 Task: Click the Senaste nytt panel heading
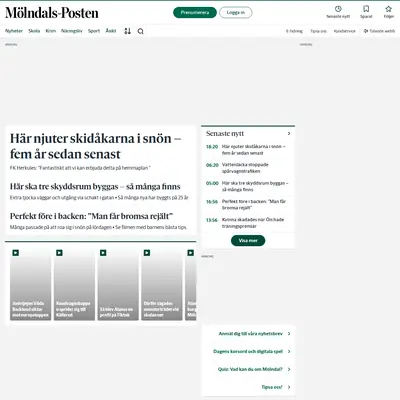(225, 133)
